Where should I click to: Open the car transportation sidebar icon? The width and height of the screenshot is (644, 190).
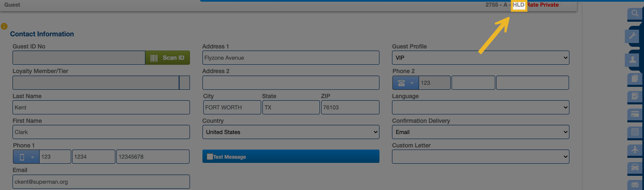[x=635, y=167]
